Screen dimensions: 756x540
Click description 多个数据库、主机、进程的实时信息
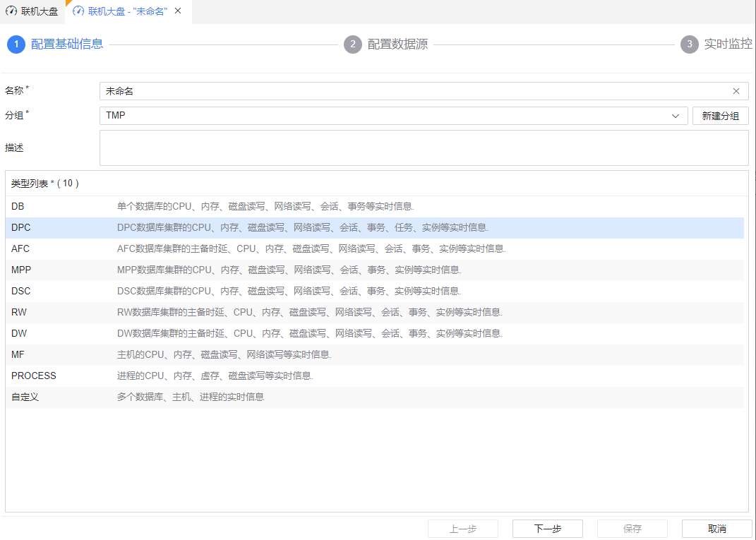click(x=191, y=397)
